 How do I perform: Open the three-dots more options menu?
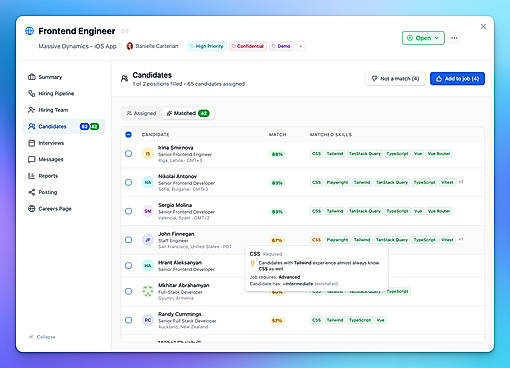(454, 38)
